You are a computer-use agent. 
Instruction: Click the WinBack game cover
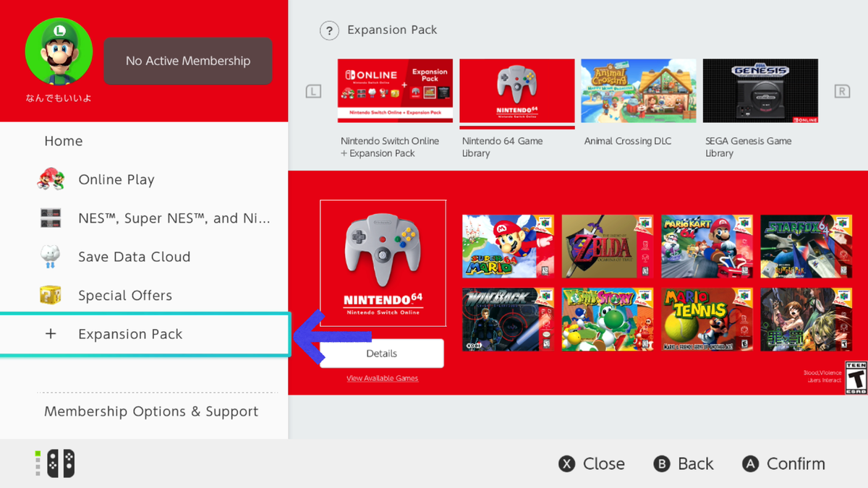coord(509,320)
